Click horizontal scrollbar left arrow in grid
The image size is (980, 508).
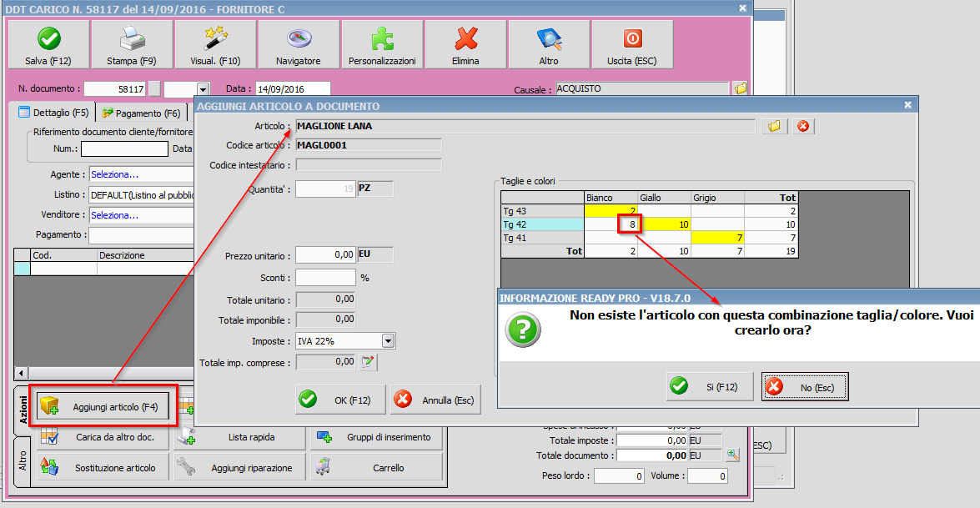[x=21, y=374]
